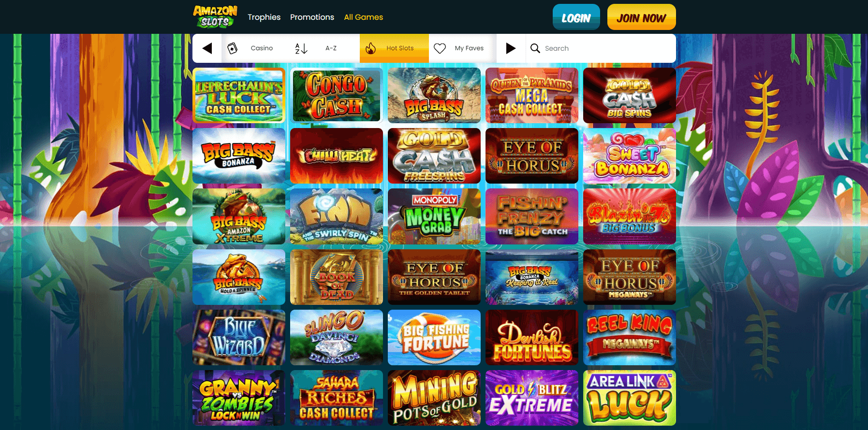Click the Amazon Slots logo
868x430 pixels.
215,17
